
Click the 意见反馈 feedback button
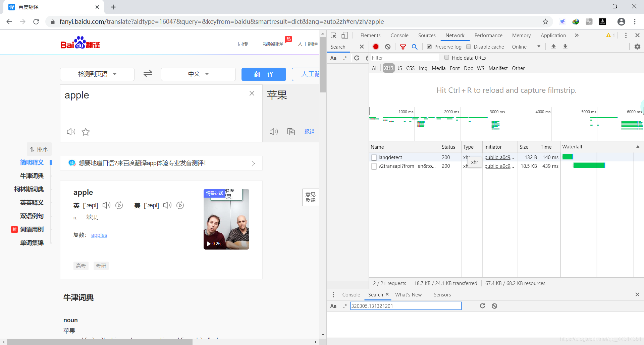pyautogui.click(x=311, y=197)
